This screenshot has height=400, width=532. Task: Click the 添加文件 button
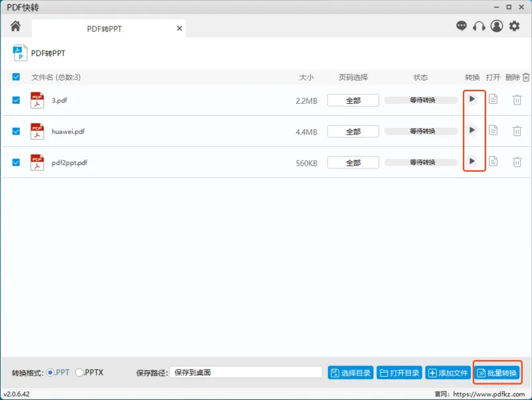tap(448, 373)
